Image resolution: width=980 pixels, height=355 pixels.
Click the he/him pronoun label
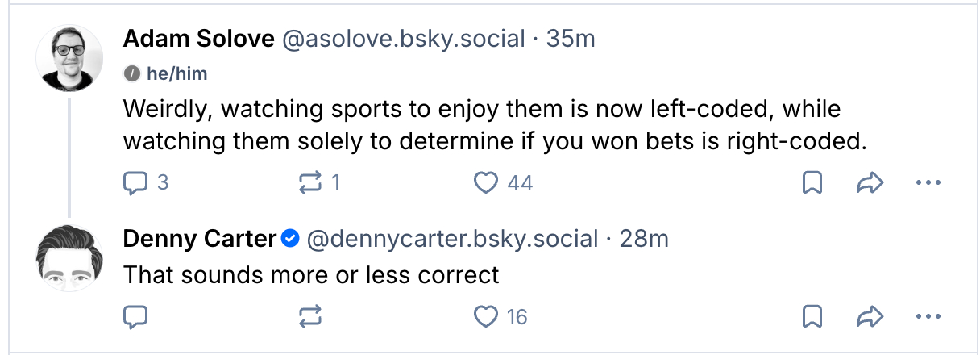tap(176, 74)
